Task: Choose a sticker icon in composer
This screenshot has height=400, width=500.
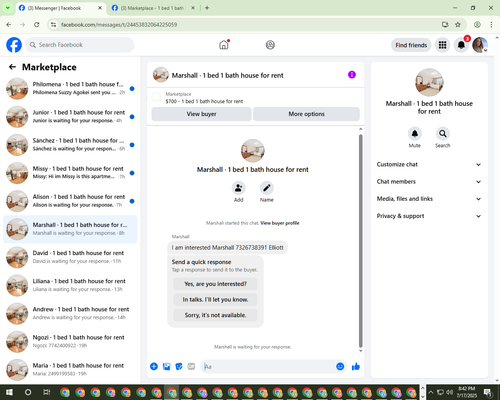Action: tap(179, 366)
